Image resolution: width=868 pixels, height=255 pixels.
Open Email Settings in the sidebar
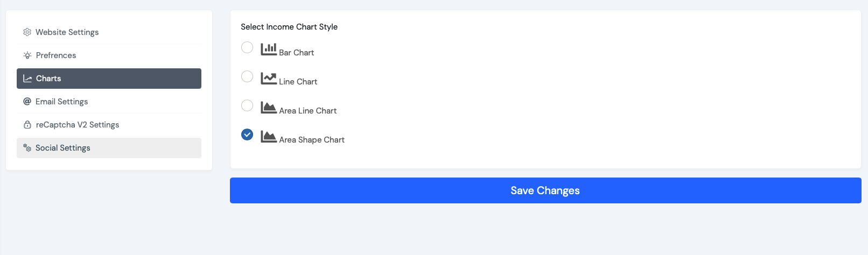pyautogui.click(x=109, y=102)
